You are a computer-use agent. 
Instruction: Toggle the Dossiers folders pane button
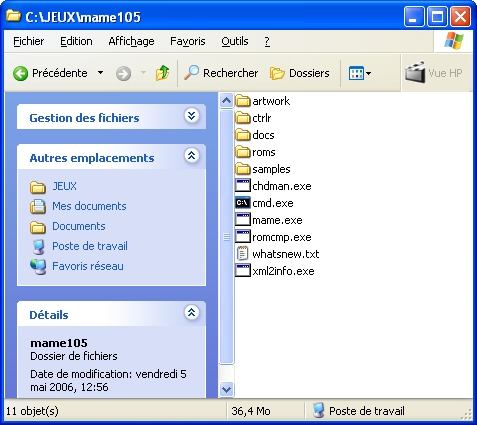point(300,73)
